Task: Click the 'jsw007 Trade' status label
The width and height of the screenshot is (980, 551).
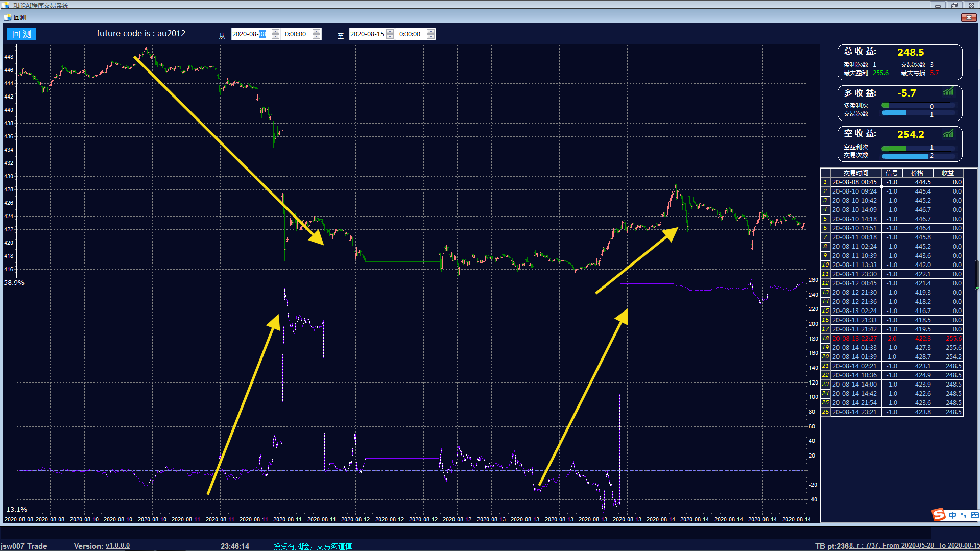Action: (x=24, y=546)
